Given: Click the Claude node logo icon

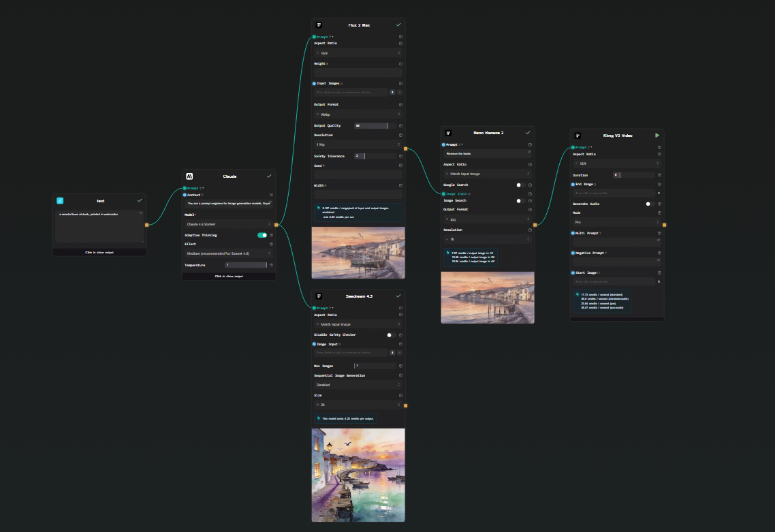Looking at the screenshot, I should 189,176.
